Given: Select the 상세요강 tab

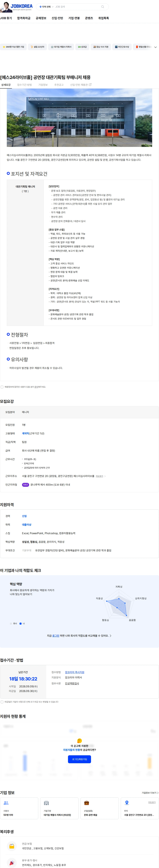Looking at the screenshot, I should (x=6, y=85).
